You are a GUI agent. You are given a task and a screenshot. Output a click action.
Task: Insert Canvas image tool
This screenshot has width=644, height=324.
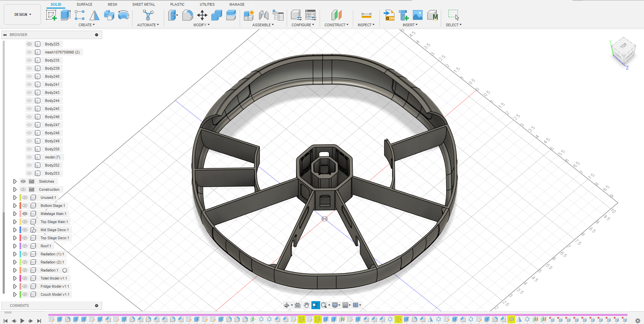coord(418,15)
